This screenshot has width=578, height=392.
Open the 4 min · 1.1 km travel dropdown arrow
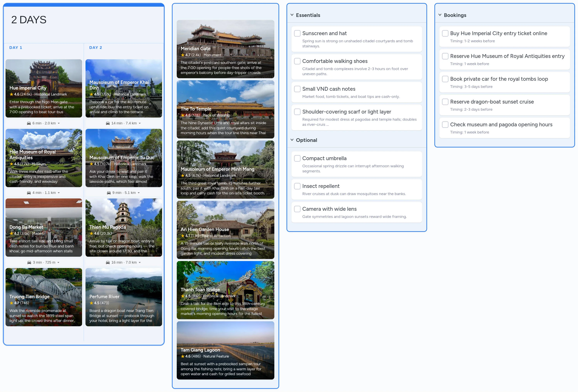[x=59, y=193]
